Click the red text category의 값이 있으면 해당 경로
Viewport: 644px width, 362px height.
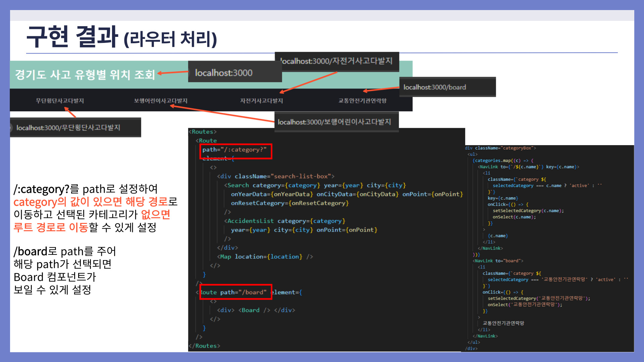point(91,202)
